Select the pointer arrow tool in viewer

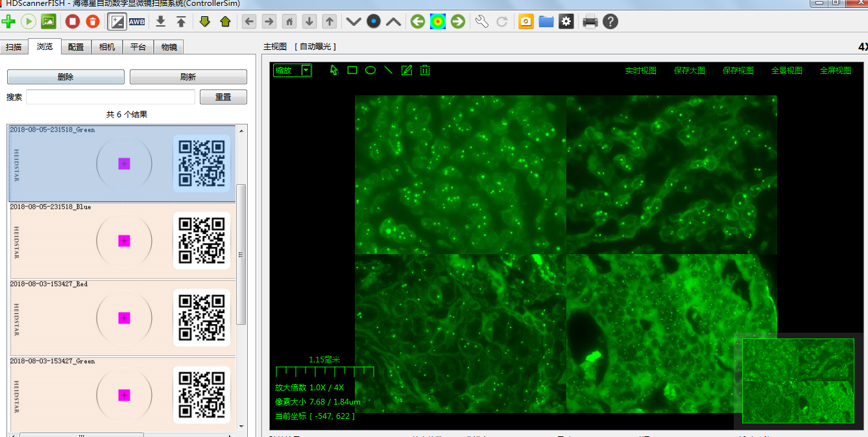[334, 70]
